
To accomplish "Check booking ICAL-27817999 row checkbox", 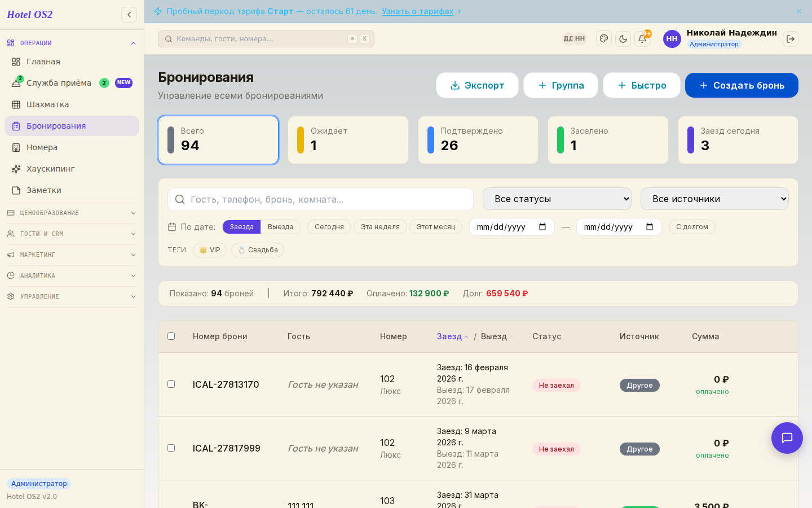I will tap(171, 448).
